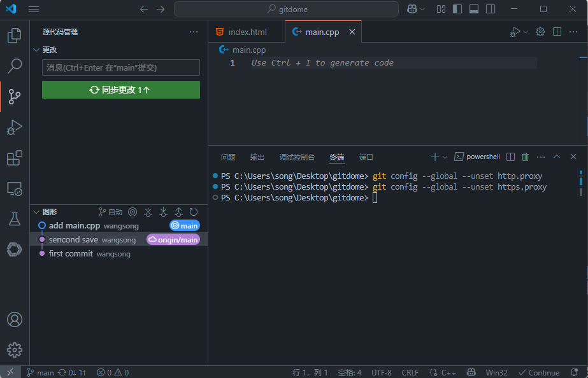
Task: Open the Search view icon
Action: point(14,66)
